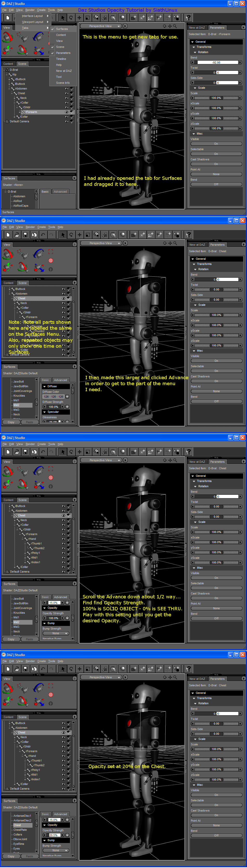The width and height of the screenshot is (247, 868).
Task: Open Perspective View dropdown in topmost window
Action: pos(101,26)
